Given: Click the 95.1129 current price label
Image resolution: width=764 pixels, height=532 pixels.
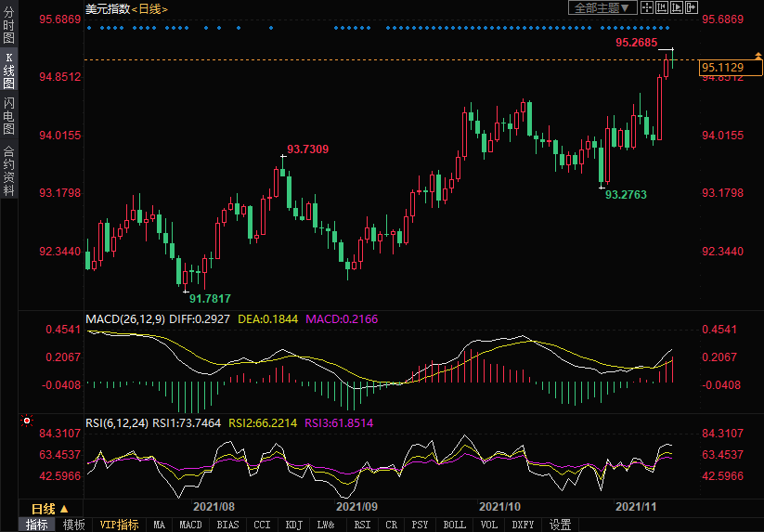Looking at the screenshot, I should [722, 67].
